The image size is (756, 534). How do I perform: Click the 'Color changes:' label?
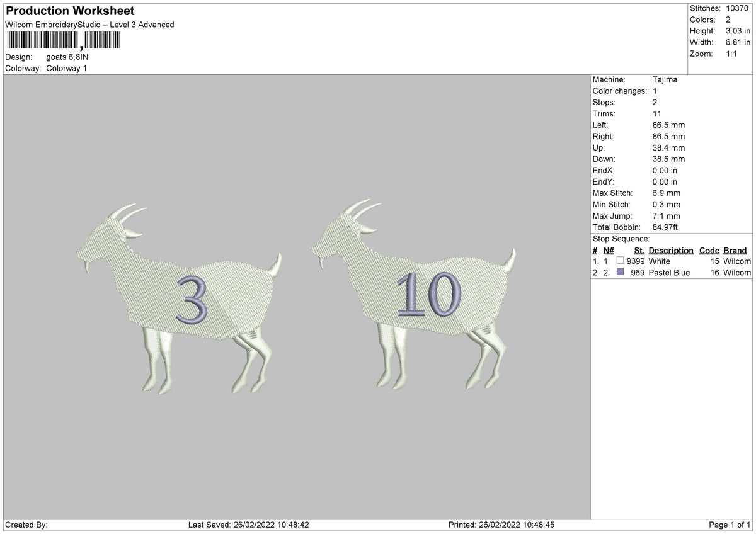(620, 91)
